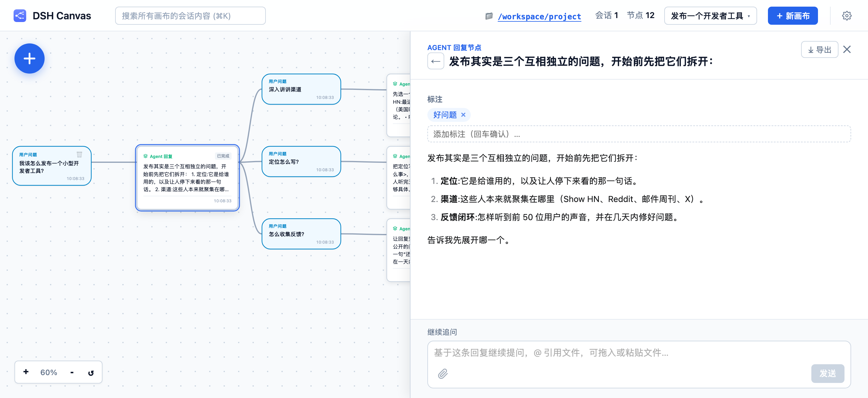Click the 已完成 status badge
The height and width of the screenshot is (398, 868).
[223, 156]
